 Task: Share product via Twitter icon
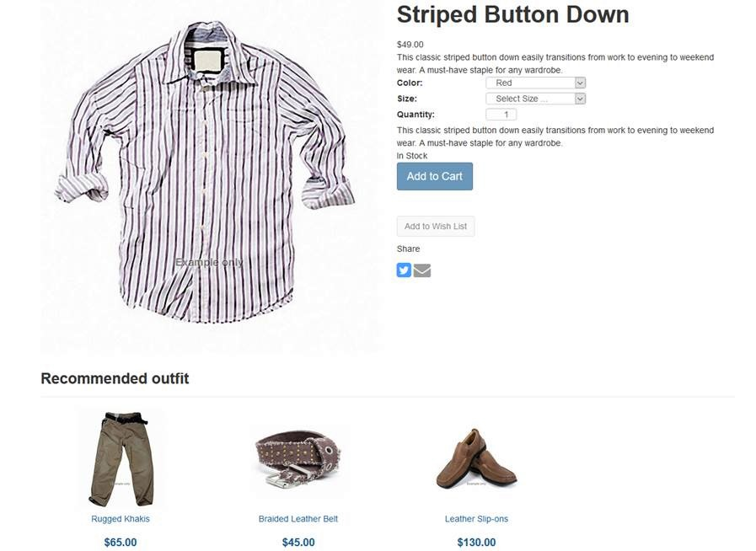(x=404, y=270)
